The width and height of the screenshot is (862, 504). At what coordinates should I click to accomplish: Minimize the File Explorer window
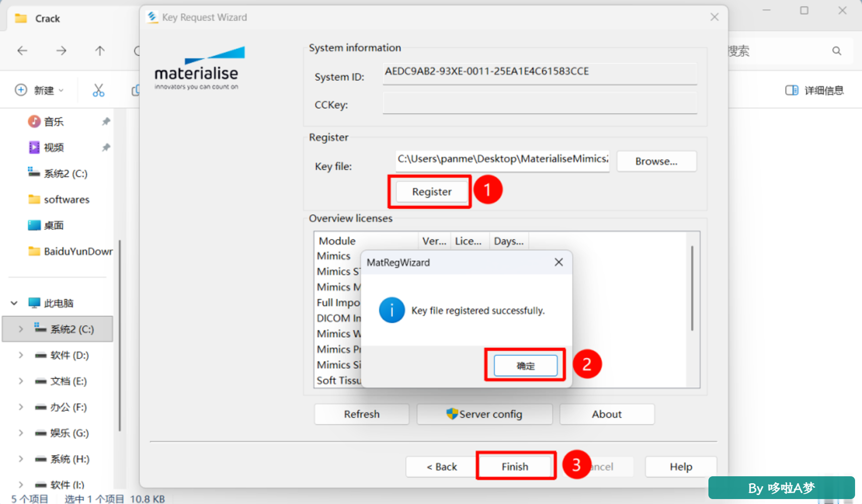pos(766,10)
